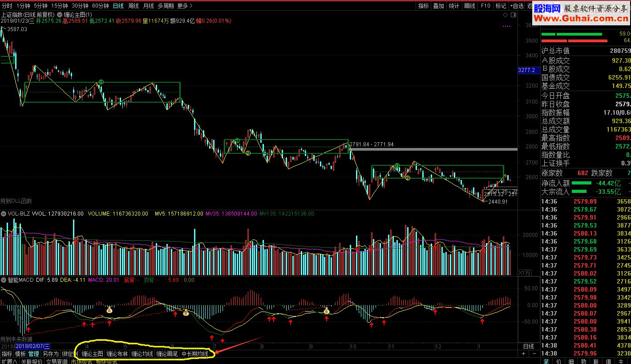Click the 2791.84 - 2771.94 price label
This screenshot has width=631, height=364.
pyautogui.click(x=372, y=144)
